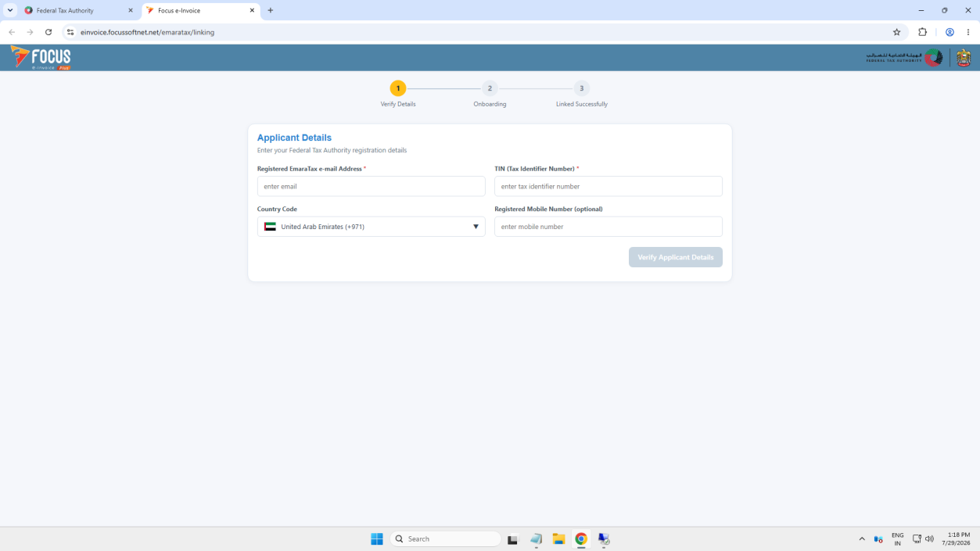View site information icon in address bar
The height and width of the screenshot is (551, 980).
(70, 32)
